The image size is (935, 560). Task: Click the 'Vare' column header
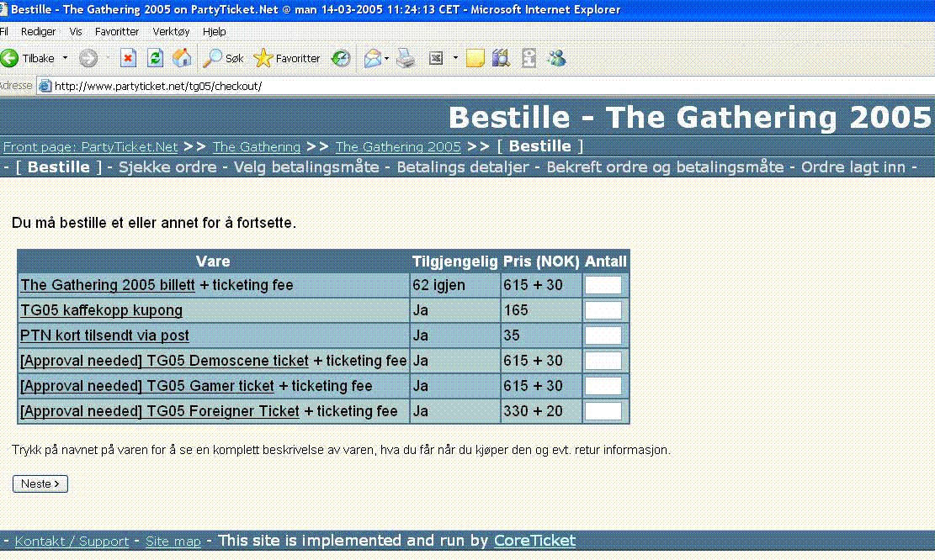[x=213, y=261]
